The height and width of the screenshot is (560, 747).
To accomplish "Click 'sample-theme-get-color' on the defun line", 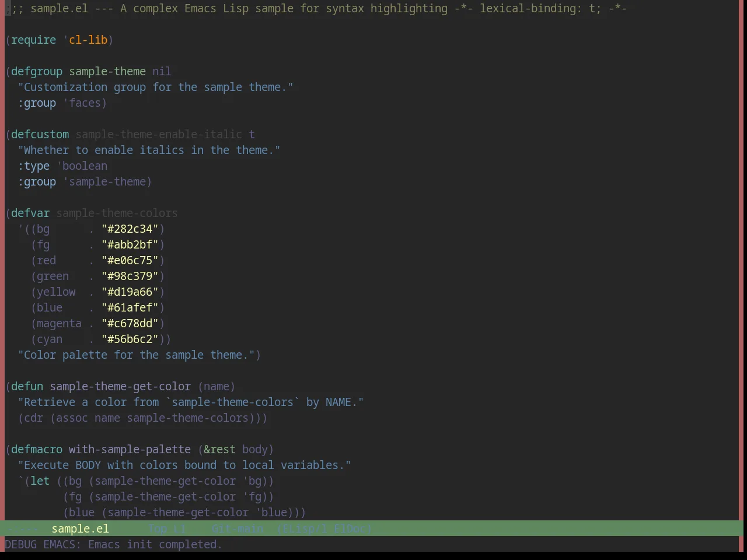I will click(120, 386).
